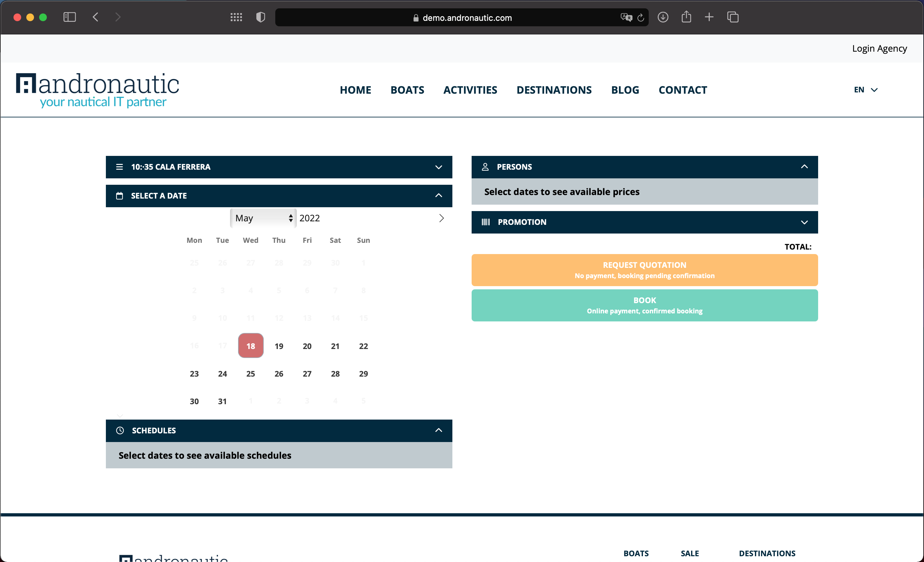
Task: Collapse the Schedules section
Action: click(438, 430)
